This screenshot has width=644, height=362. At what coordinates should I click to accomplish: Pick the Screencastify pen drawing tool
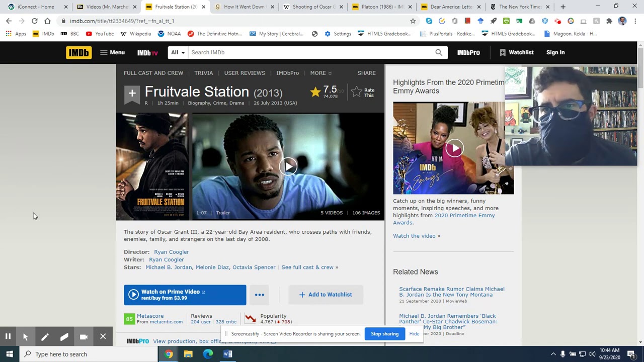point(45,336)
